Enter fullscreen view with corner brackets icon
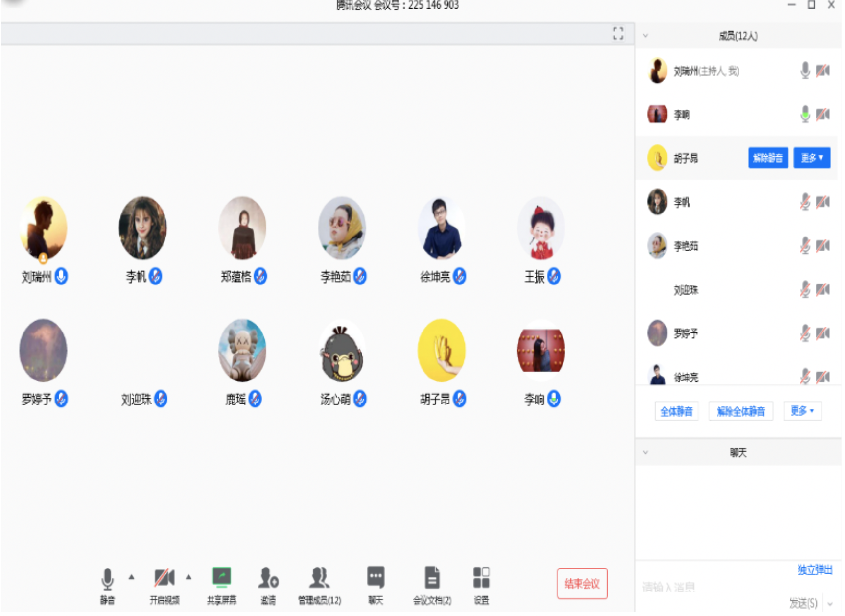Screen dimensions: 845x616 (x=618, y=33)
